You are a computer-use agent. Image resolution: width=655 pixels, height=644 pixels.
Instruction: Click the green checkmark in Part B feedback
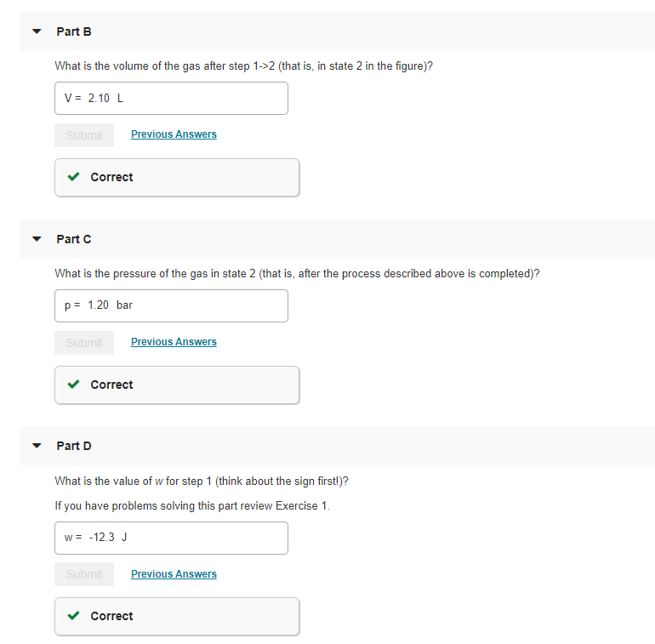coord(73,177)
